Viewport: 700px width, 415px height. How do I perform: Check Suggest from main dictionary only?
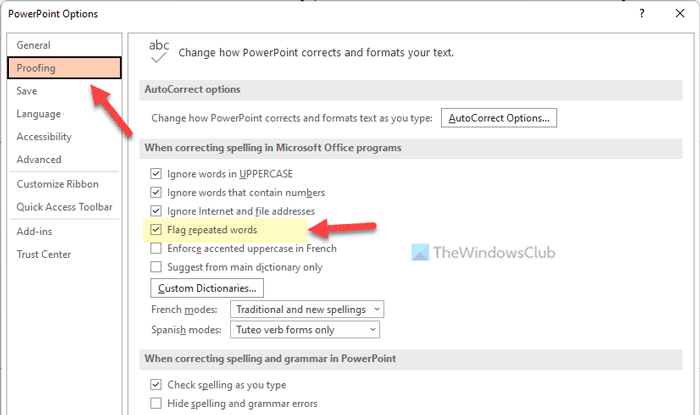(x=156, y=267)
